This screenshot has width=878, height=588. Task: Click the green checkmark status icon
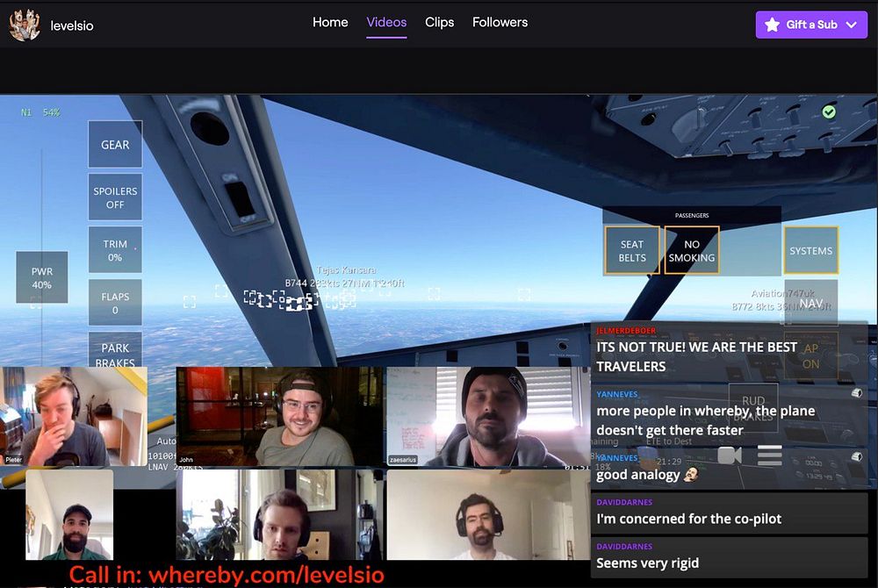(829, 111)
